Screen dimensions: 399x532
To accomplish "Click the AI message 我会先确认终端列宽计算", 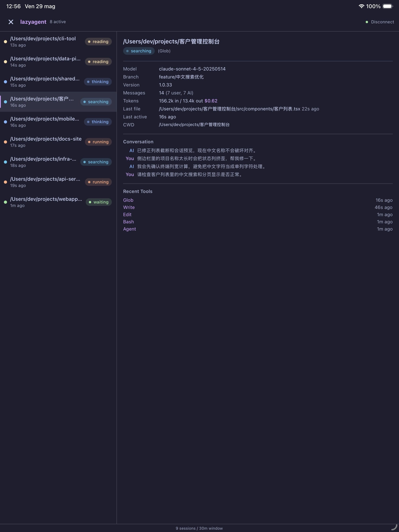I will pos(202,166).
